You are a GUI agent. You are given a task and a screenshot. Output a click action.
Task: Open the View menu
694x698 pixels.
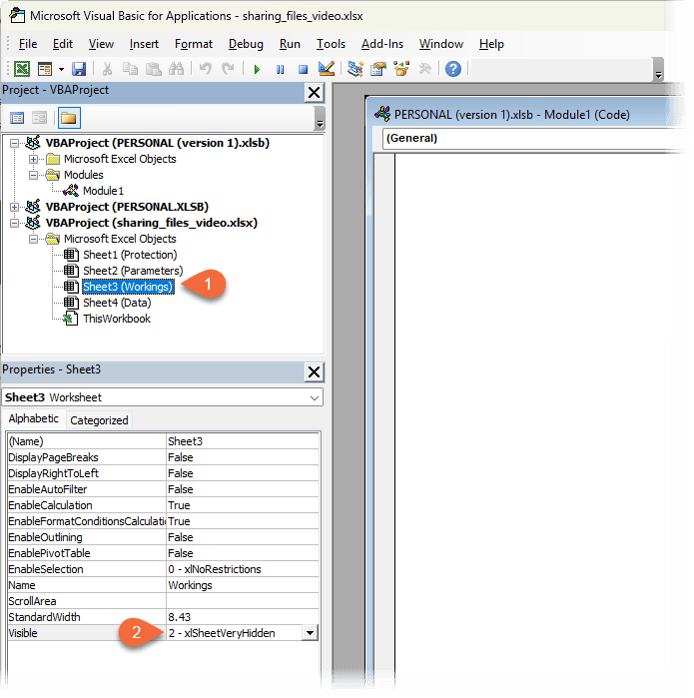point(101,44)
